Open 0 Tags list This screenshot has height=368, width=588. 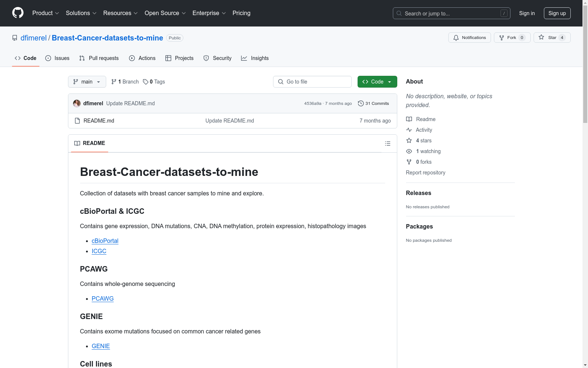(154, 82)
